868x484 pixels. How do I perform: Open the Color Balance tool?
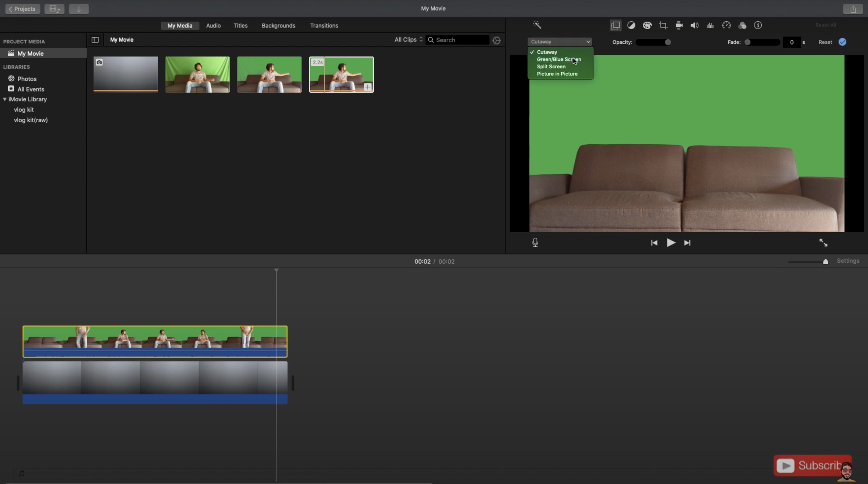(631, 25)
